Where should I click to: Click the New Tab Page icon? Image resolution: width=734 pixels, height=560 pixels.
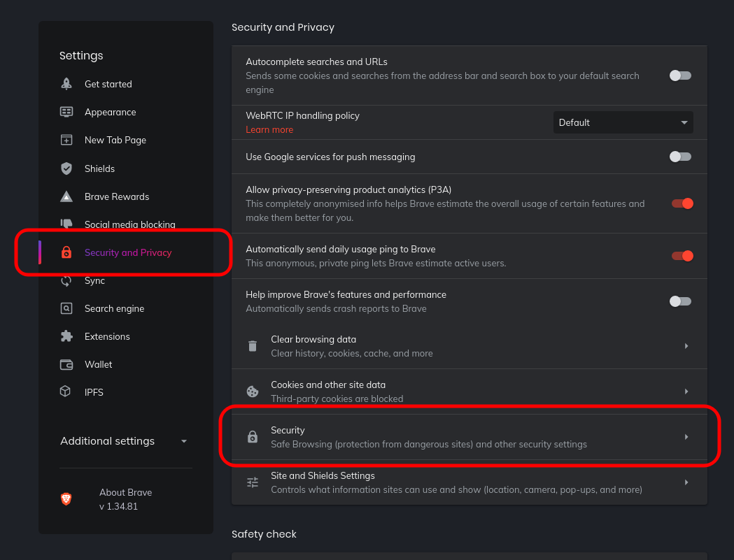click(66, 140)
